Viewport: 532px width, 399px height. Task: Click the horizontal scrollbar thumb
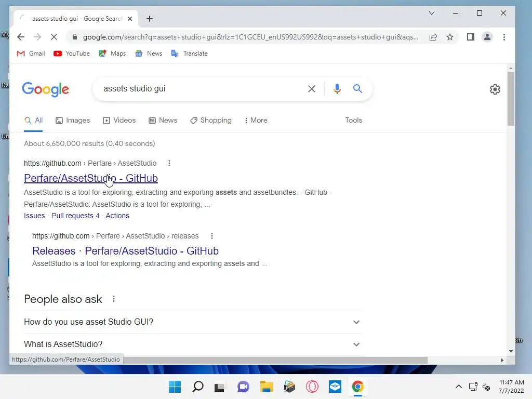(275, 360)
